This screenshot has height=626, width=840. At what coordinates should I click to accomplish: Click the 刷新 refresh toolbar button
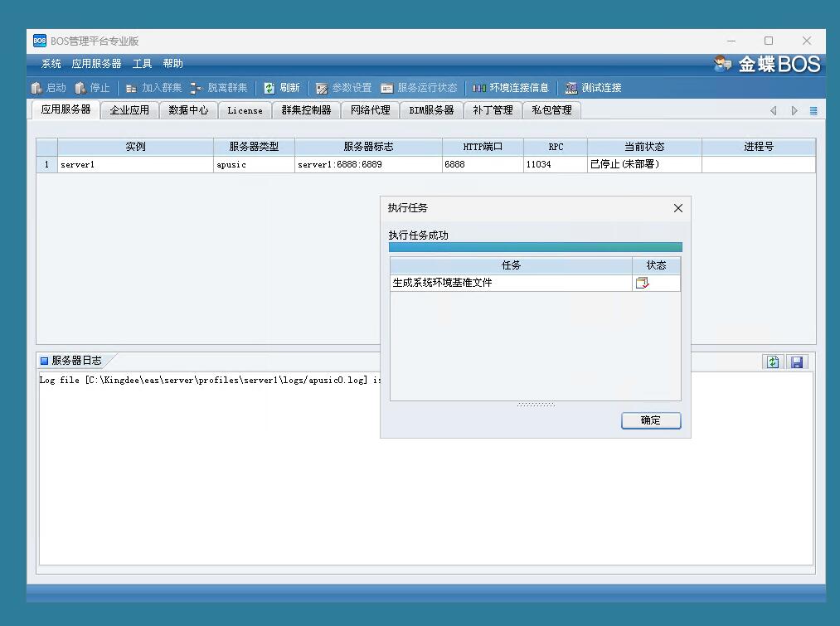[282, 88]
